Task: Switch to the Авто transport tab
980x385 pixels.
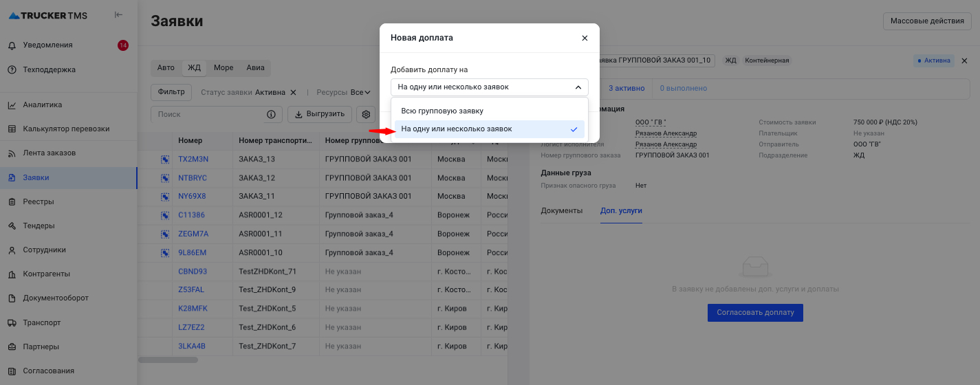Action: [x=166, y=68]
